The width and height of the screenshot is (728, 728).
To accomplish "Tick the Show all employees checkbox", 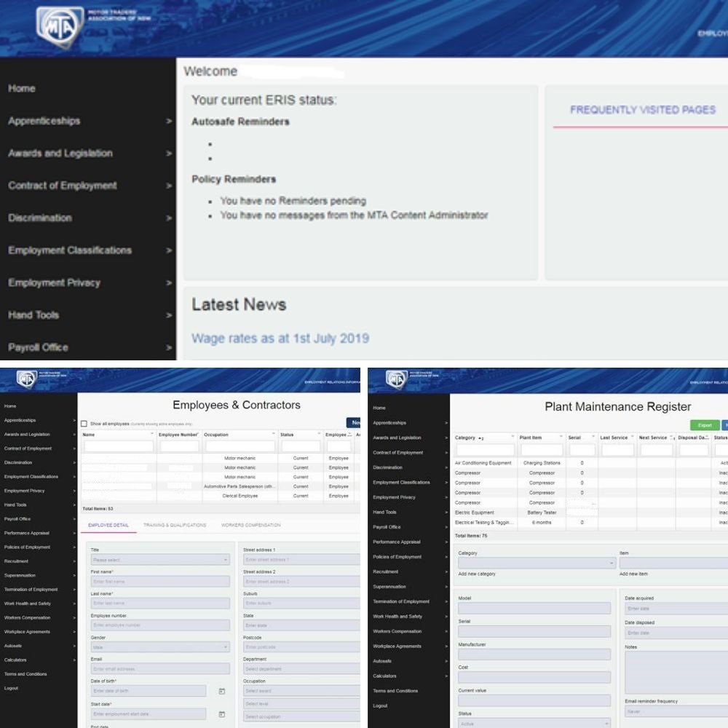I will 84,423.
